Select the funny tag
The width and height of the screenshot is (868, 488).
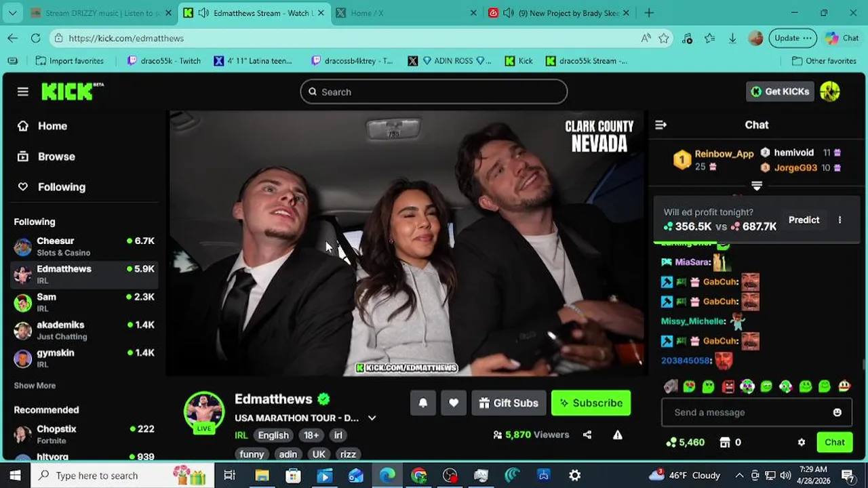(x=252, y=454)
